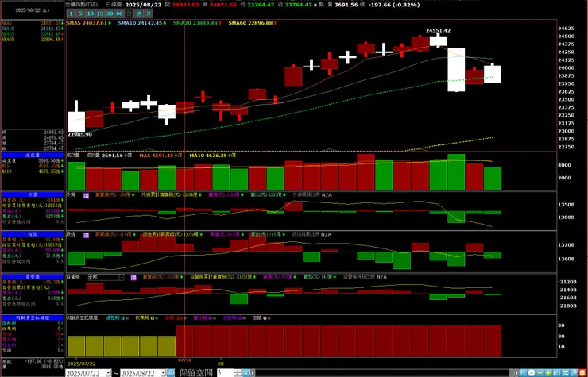588x377 pixels.
Task: Select the 判斷多空紅綠燈 header in left panel
Action: coord(33,317)
